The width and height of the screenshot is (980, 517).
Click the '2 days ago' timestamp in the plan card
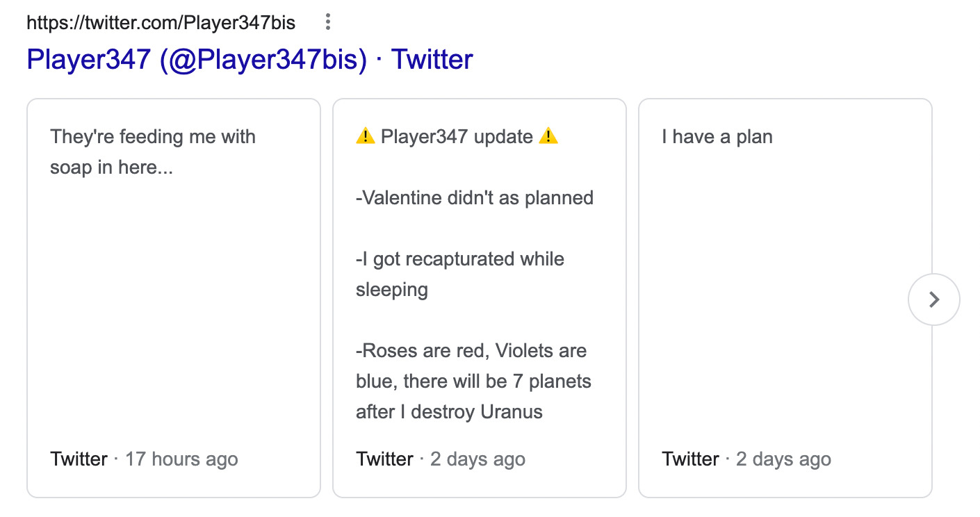783,459
